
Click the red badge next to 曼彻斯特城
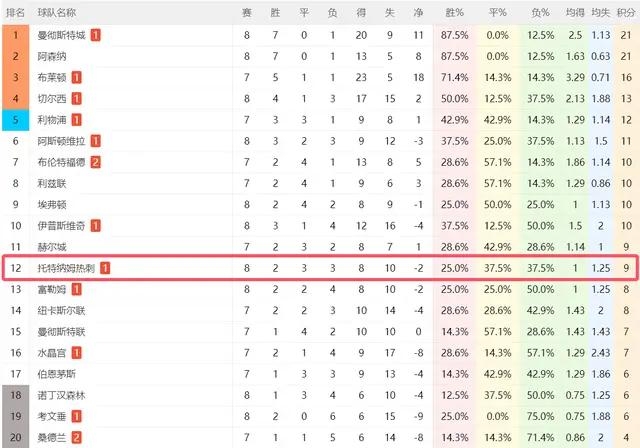[x=95, y=35]
